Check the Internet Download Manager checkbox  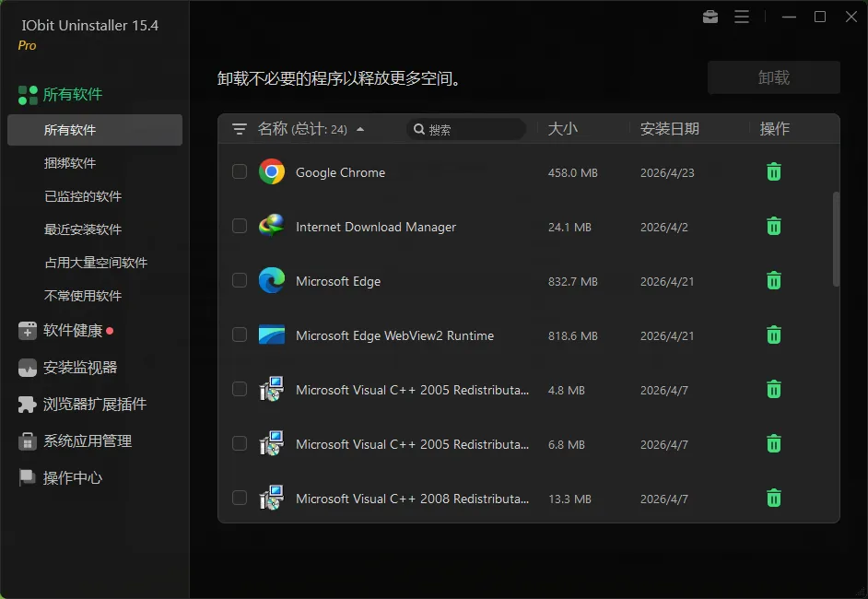(240, 226)
